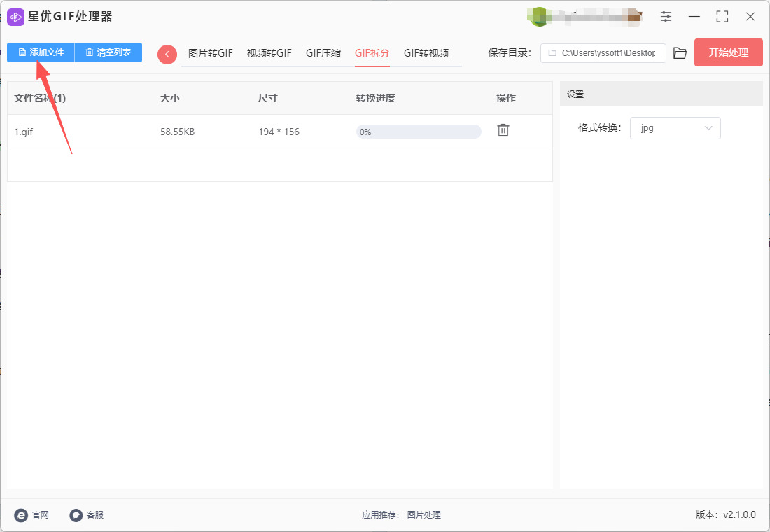Open the save directory folder icon
The width and height of the screenshot is (770, 532).
point(680,53)
